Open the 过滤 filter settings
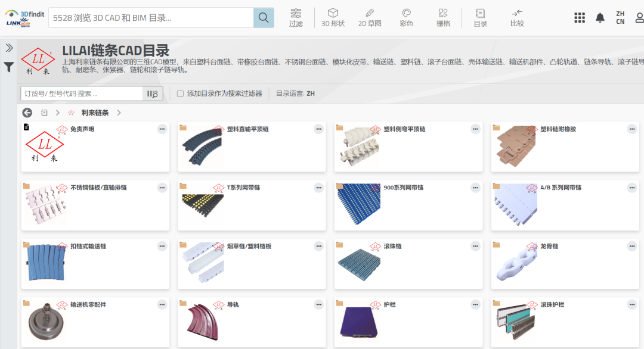This screenshot has width=644, height=349. pyautogui.click(x=296, y=18)
